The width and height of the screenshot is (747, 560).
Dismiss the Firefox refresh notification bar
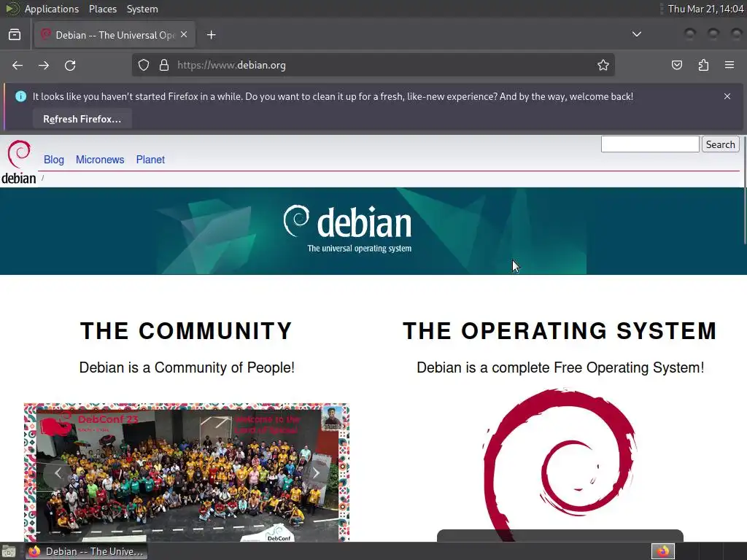pyautogui.click(x=727, y=96)
